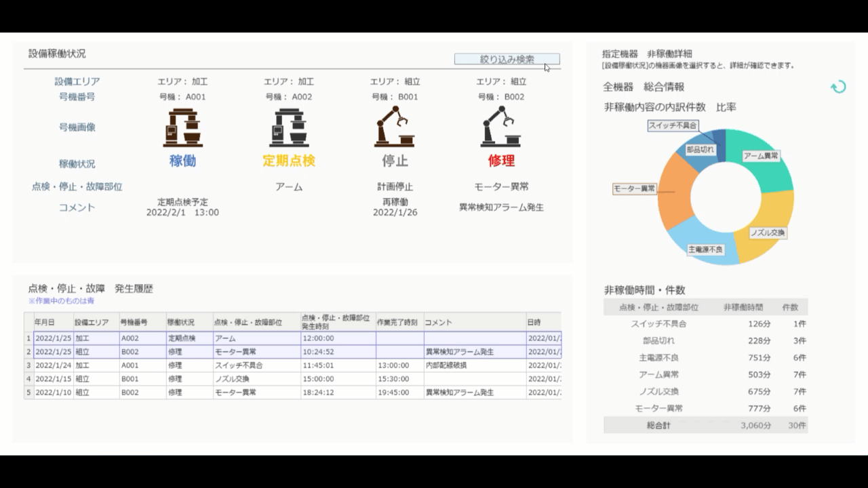
Task: Click the 503分 downtime value
Action: coord(759,375)
